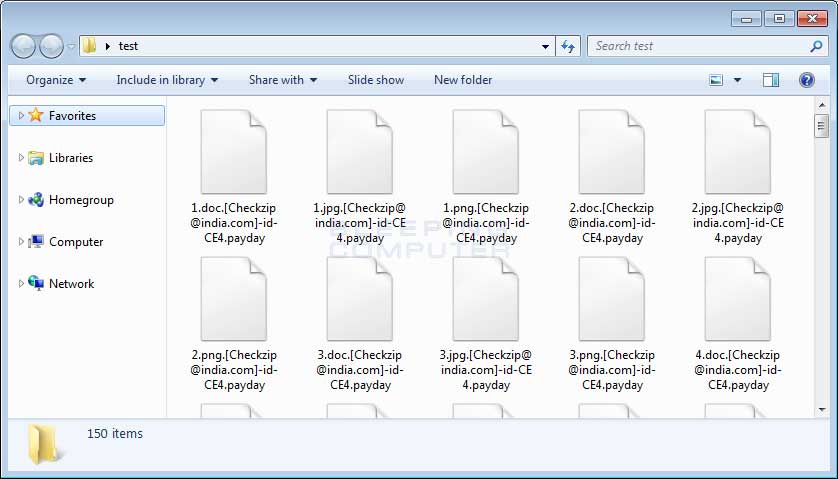Select the 3.jpg.[Checkzip@india.com] file icon
Viewport: 838px width, 479px height.
pos(486,299)
